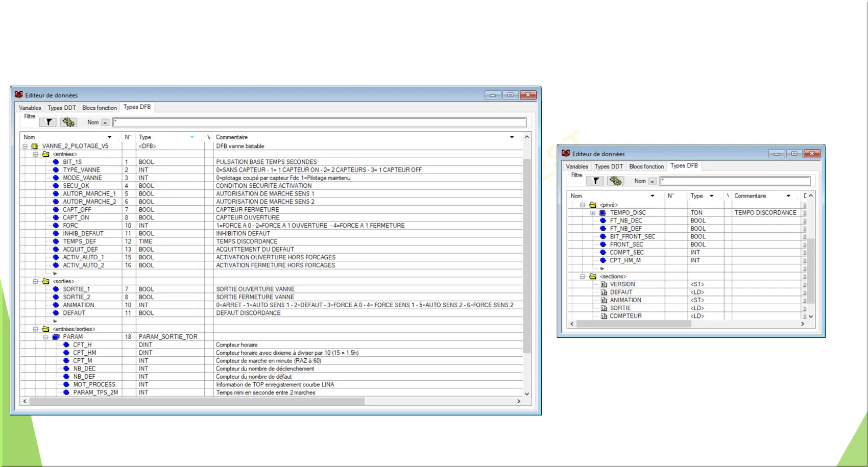Click the horizontal scrollbar in left window
Image resolution: width=868 pixels, height=467 pixels.
tap(197, 401)
